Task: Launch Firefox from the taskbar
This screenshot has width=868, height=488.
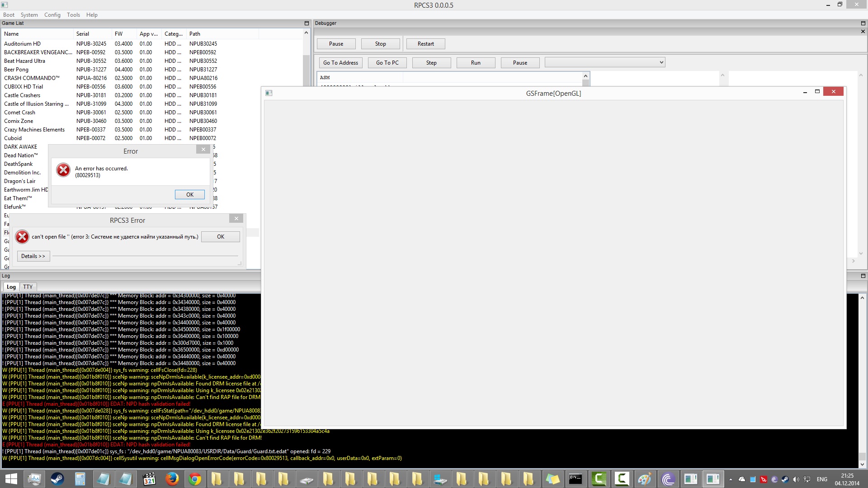Action: 172,479
